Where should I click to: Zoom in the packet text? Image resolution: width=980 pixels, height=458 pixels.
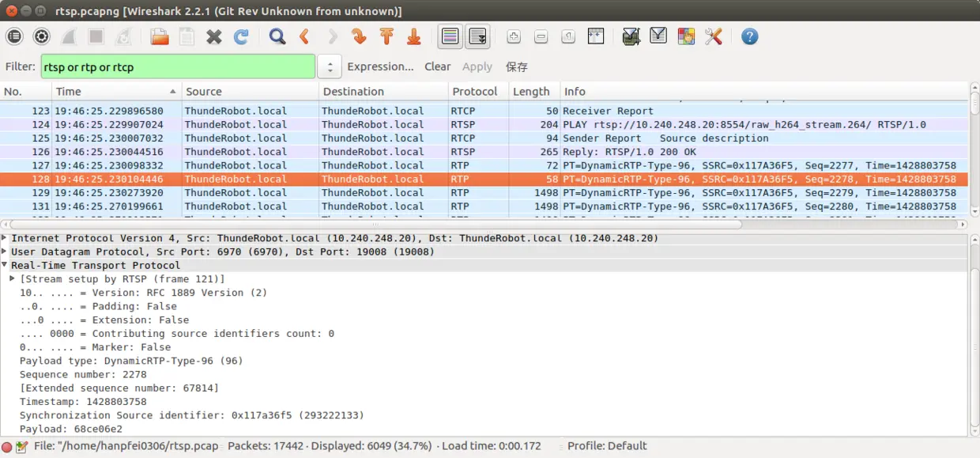514,36
